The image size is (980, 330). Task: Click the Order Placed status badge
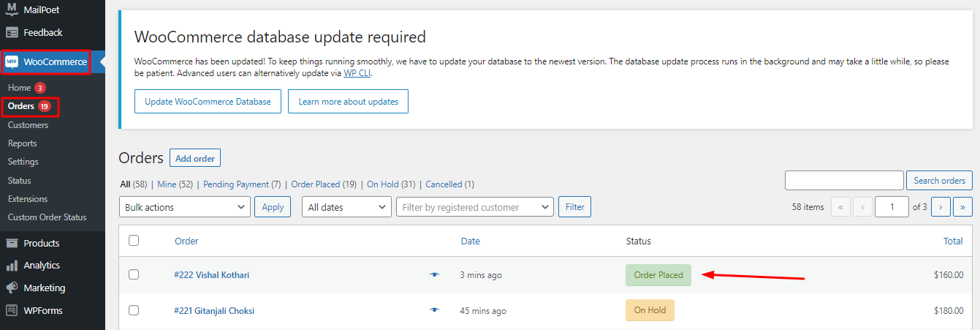pos(658,275)
